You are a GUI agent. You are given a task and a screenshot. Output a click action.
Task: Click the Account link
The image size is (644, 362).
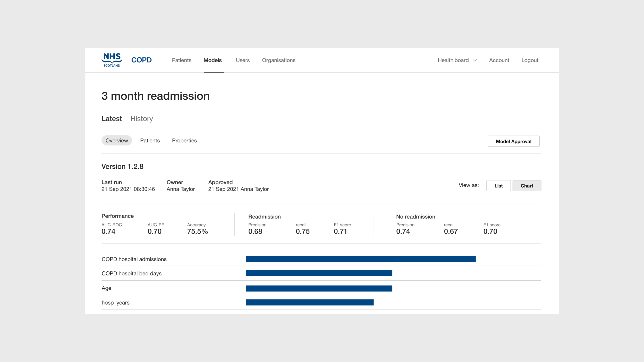499,60
